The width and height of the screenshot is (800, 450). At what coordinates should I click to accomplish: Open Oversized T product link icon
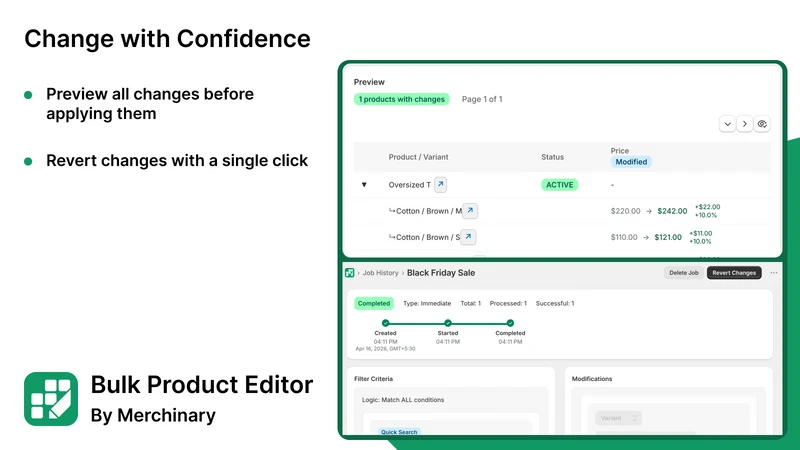(x=440, y=185)
